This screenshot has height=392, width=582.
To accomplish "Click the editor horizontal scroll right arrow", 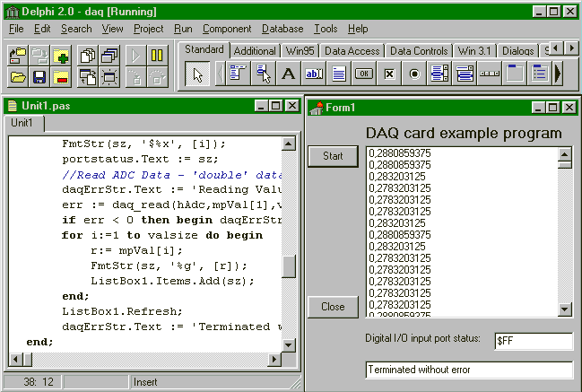I will pos(274,359).
